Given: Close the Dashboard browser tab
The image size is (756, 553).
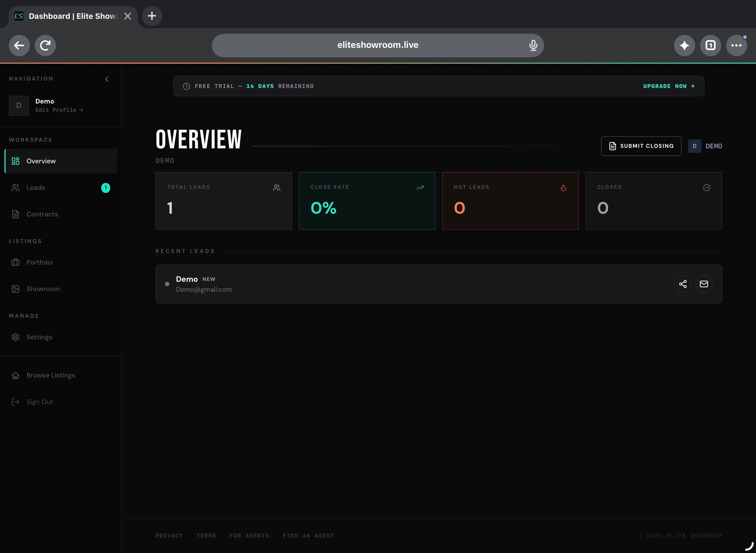Looking at the screenshot, I should 128,16.
